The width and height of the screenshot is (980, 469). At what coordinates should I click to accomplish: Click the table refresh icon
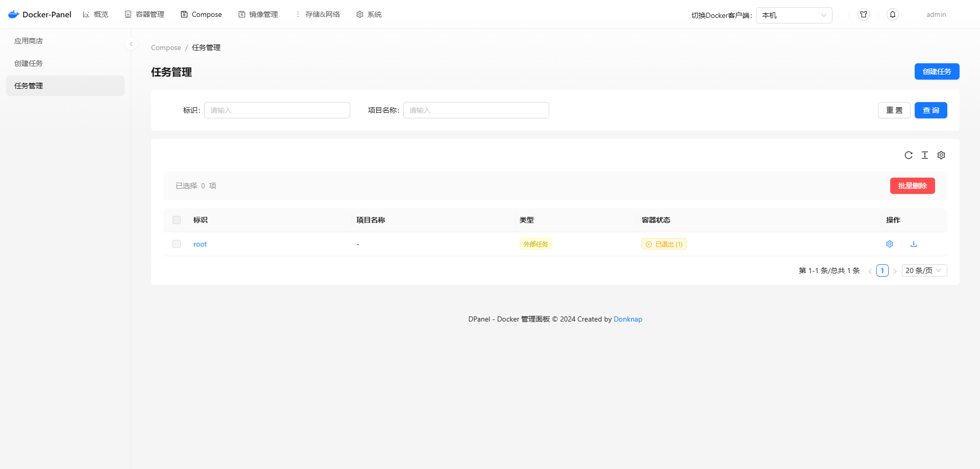[909, 155]
